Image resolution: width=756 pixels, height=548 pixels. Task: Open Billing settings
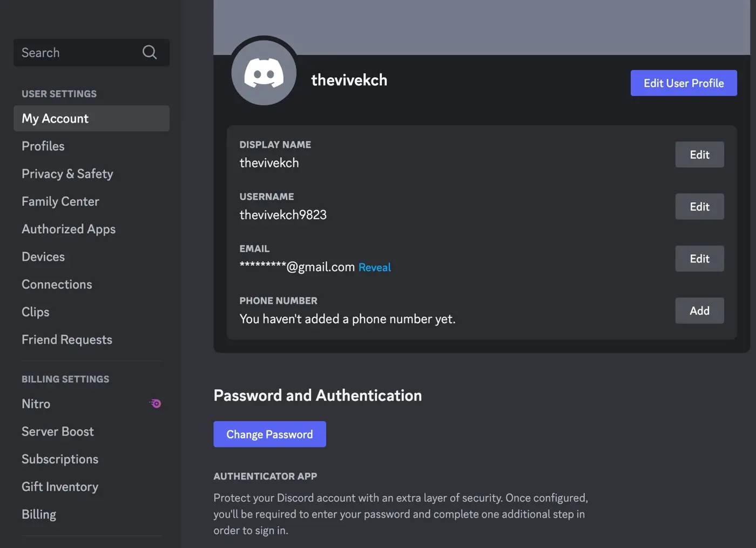(91, 514)
